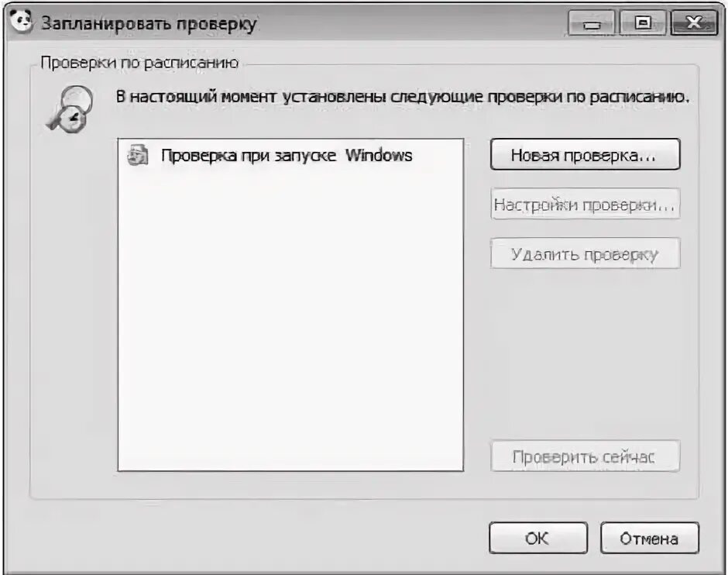Dismiss the dialog using Отмена
Image resolution: width=728 pixels, height=575 pixels.
tap(650, 539)
